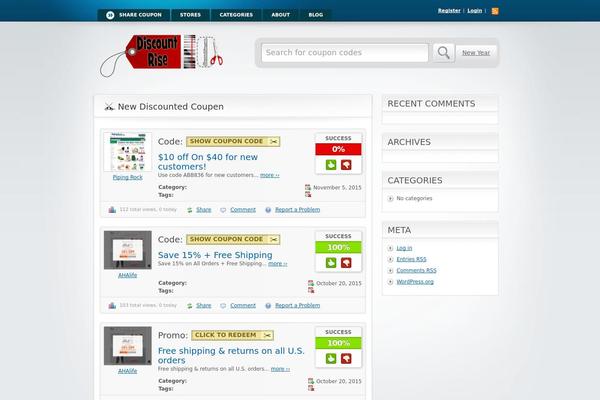
Task: Report a Problem on $10 off coupon
Action: pos(297,209)
